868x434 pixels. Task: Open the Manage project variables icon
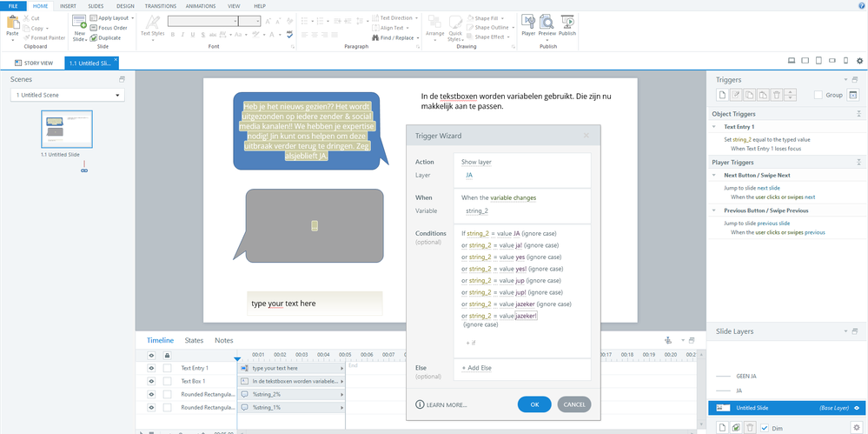tap(852, 95)
